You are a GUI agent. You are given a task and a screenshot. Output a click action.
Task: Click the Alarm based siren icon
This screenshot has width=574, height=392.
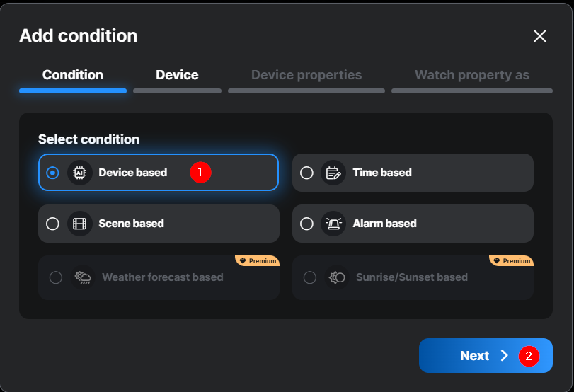pyautogui.click(x=333, y=224)
